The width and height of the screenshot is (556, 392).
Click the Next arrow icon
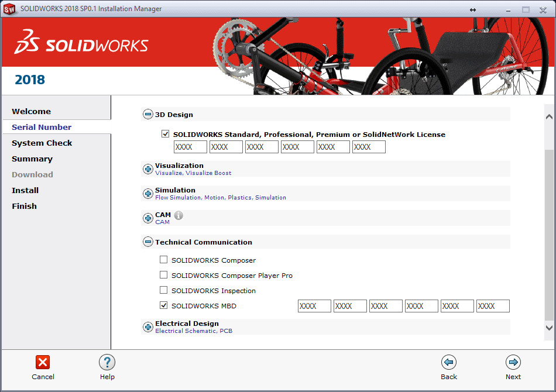(513, 362)
